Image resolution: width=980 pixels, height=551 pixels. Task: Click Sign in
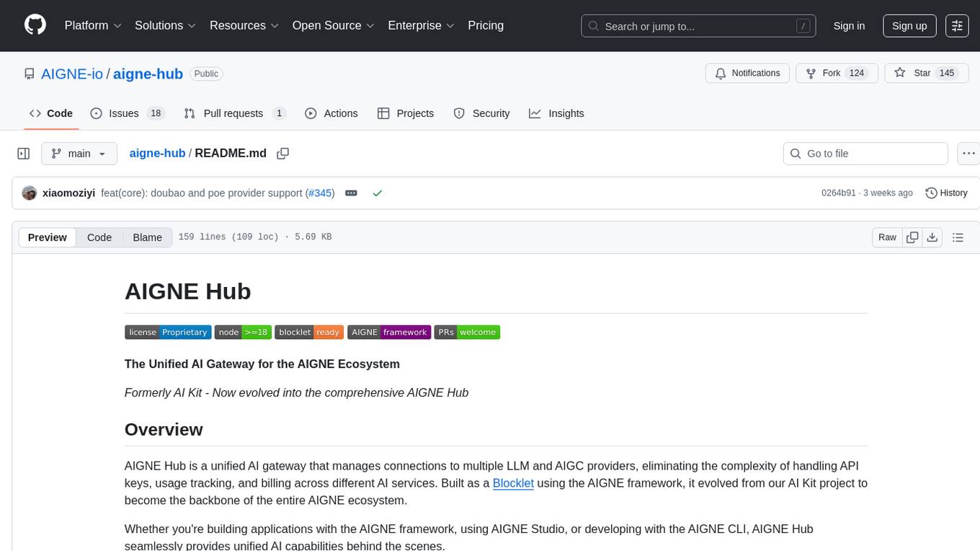849,26
